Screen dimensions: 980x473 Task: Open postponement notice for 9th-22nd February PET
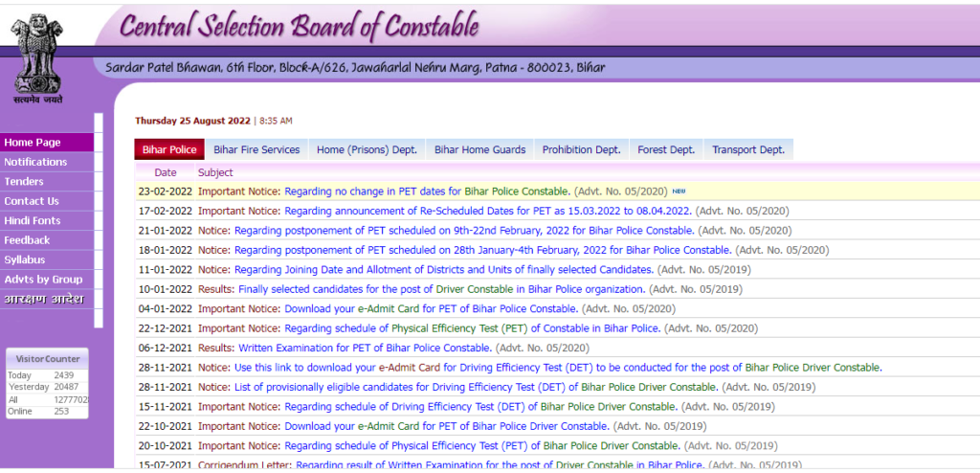point(464,230)
